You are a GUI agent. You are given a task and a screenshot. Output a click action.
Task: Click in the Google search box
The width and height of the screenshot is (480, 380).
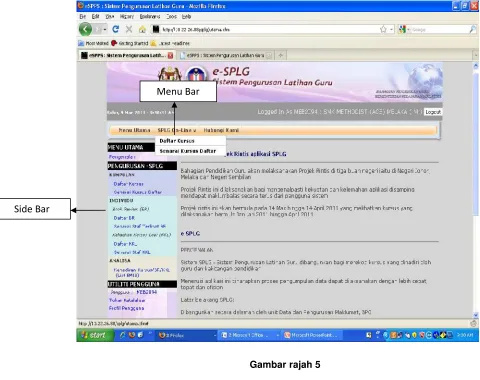[438, 29]
